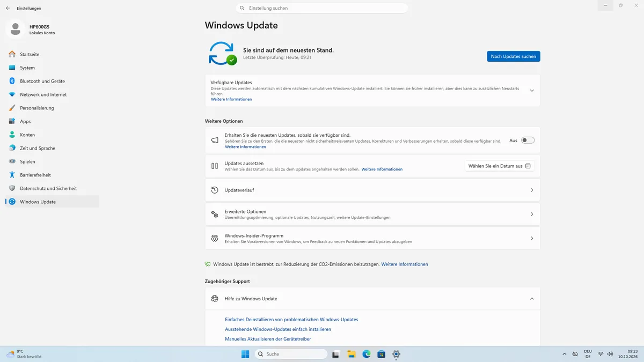Screen dimensions: 644x362
Task: Collapse the Hilfe zu Windows Update section
Action: 532,299
